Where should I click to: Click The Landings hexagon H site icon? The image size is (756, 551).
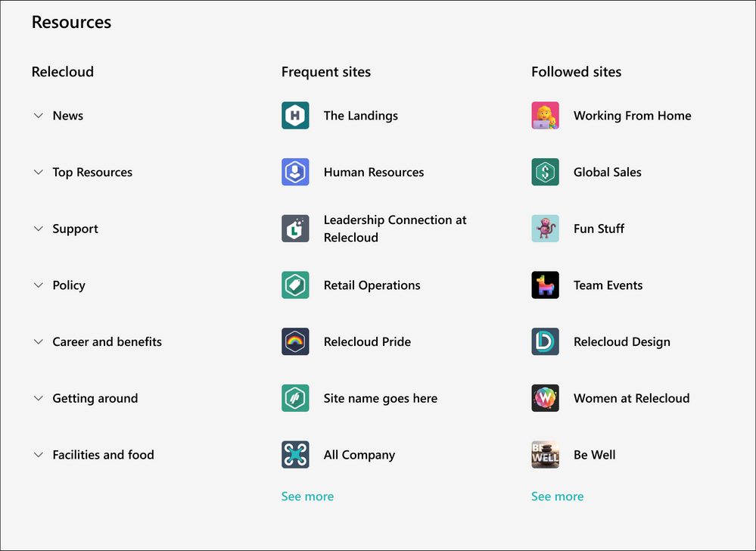point(295,116)
